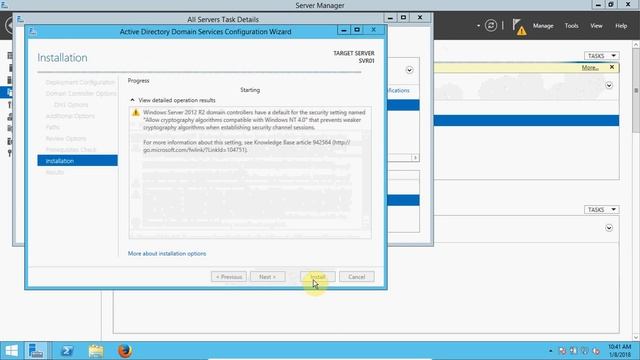This screenshot has width=640, height=360.
Task: Open More about installation options link
Action: tap(167, 253)
